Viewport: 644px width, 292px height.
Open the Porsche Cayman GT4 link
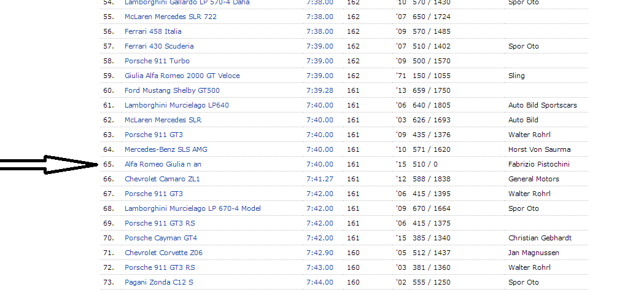point(161,239)
